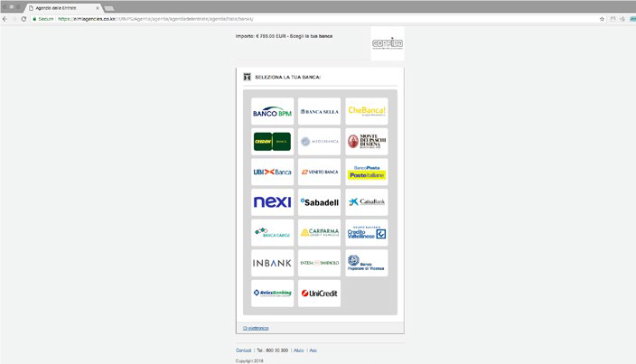Choose the CheBanca! bank tile
The width and height of the screenshot is (636, 364).
tap(367, 111)
